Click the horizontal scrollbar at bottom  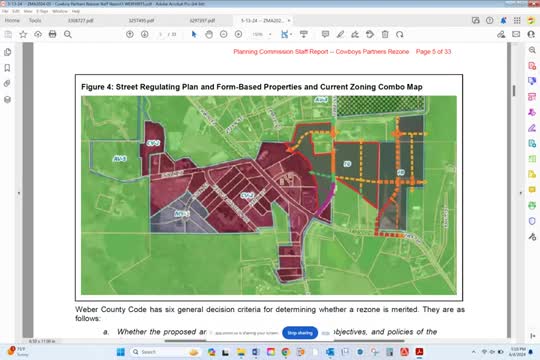(284, 341)
